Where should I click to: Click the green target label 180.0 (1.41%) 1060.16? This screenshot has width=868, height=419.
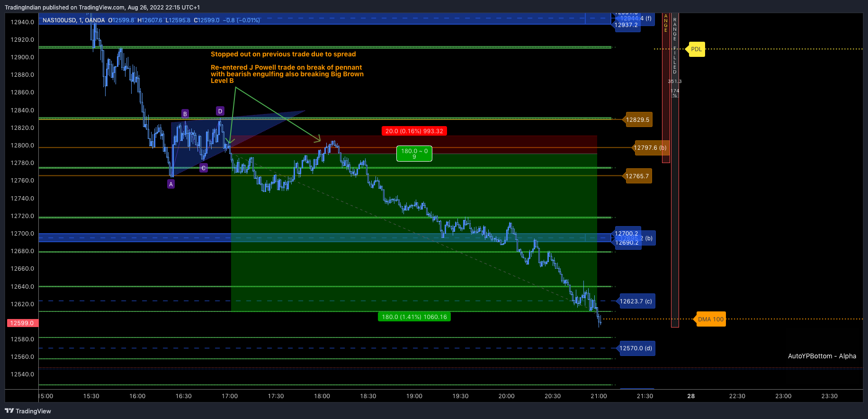(414, 317)
